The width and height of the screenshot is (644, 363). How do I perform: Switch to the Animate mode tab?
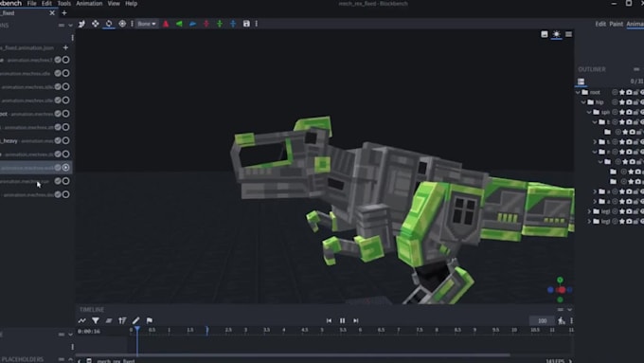click(x=635, y=24)
